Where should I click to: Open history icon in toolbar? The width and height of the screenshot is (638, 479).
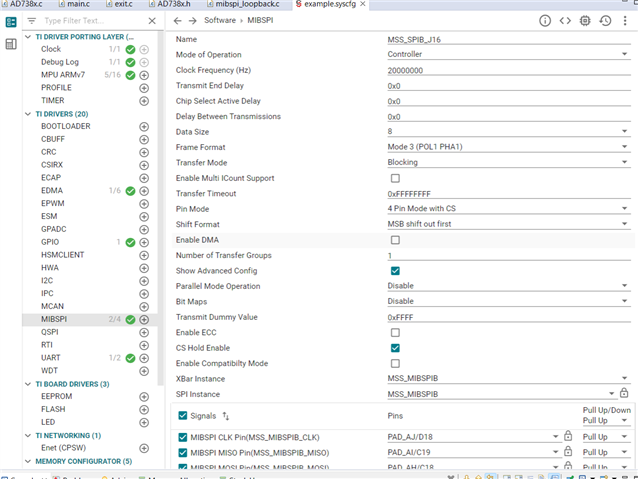pos(605,21)
